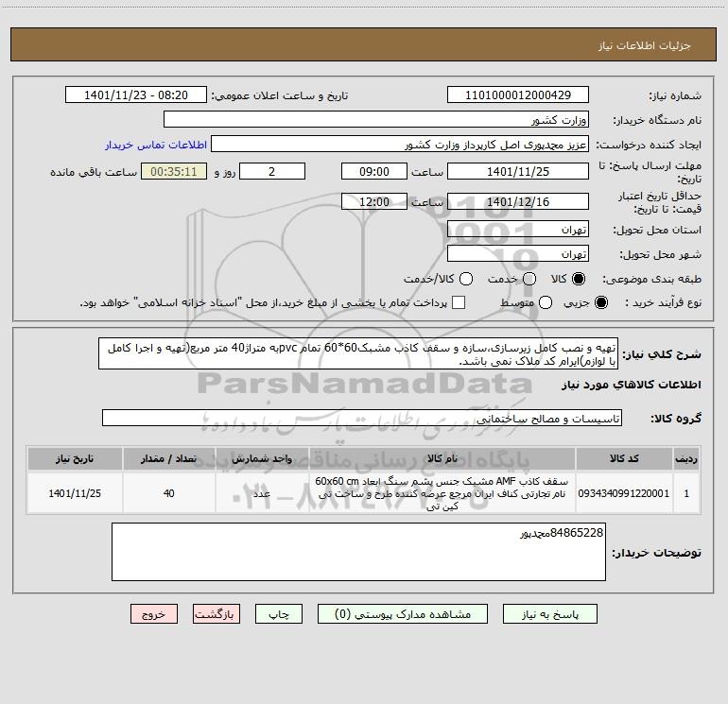Select the کالا/خدمت radio button
This screenshot has width=728, height=704.
pos(466,279)
